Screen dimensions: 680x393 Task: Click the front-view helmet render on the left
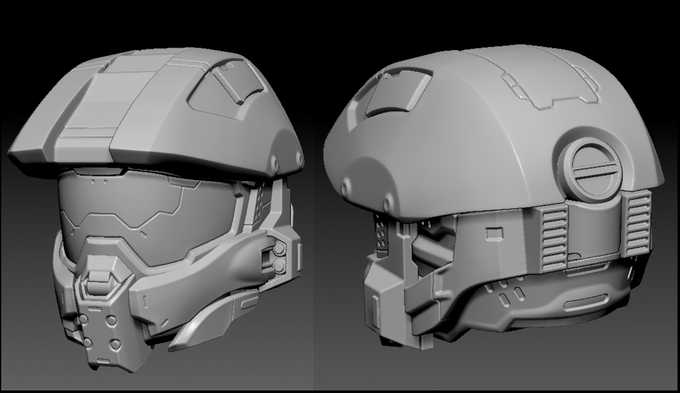point(156,210)
